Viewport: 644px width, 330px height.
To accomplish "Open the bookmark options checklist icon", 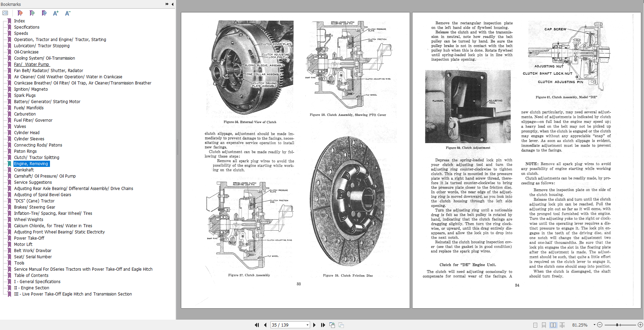I will (x=5, y=13).
